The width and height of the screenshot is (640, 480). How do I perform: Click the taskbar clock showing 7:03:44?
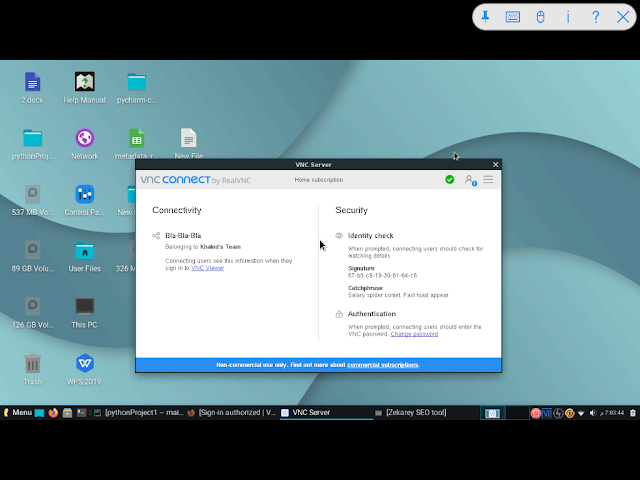612,413
